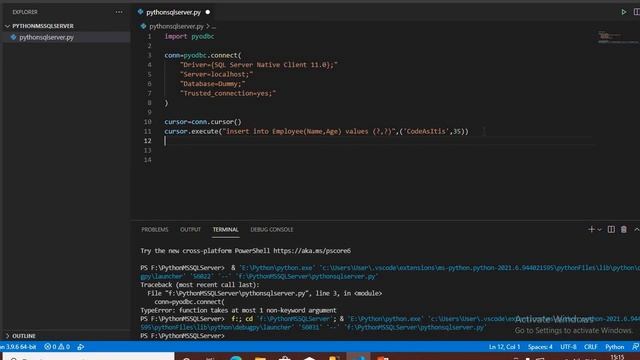Maximize the panel with the chevron-up icon

pos(636,229)
